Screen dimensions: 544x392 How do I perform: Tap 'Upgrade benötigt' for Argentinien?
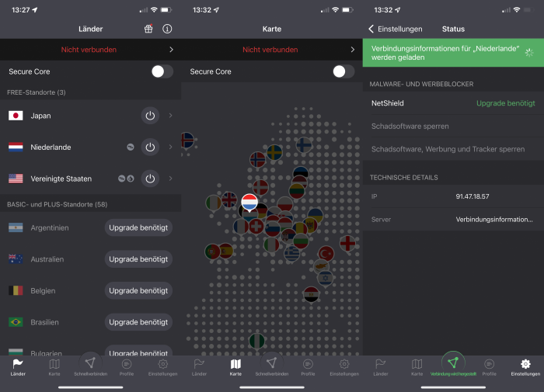(138, 227)
